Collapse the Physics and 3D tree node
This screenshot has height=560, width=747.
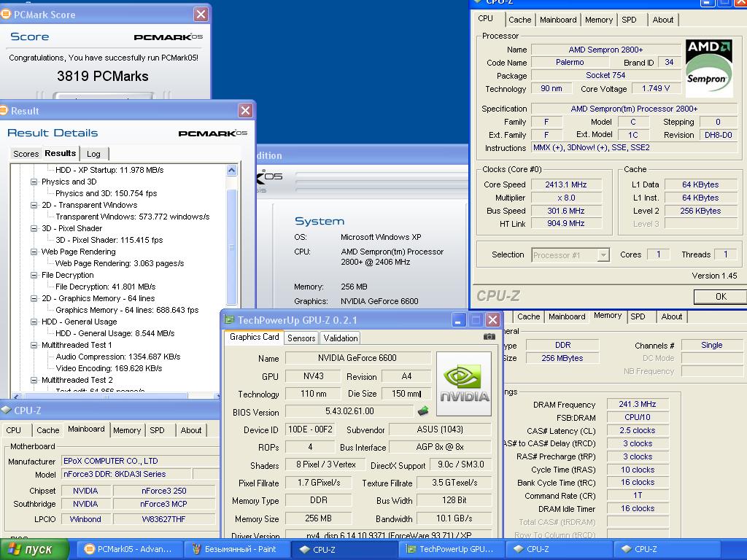click(x=34, y=182)
